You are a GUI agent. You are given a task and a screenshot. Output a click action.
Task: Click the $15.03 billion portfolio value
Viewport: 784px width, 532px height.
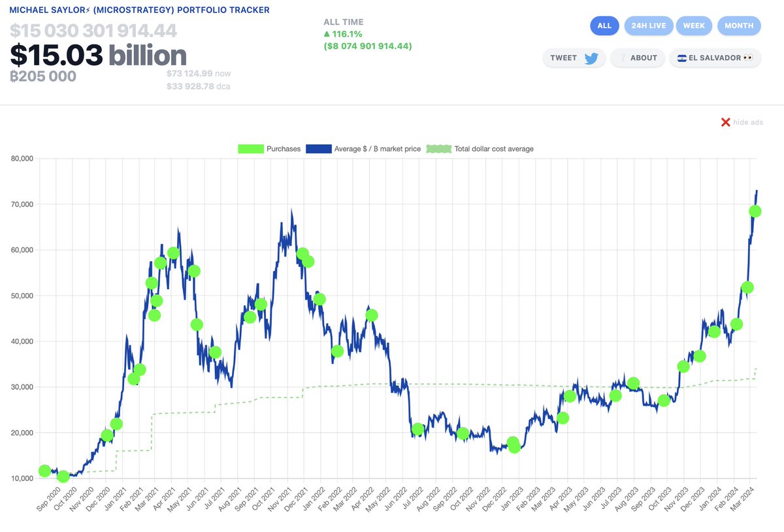pos(98,55)
